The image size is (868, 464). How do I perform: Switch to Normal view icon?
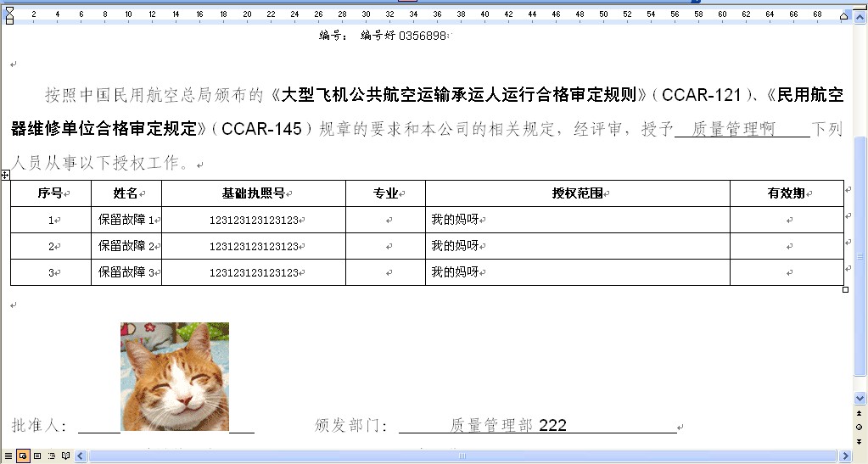click(8, 456)
